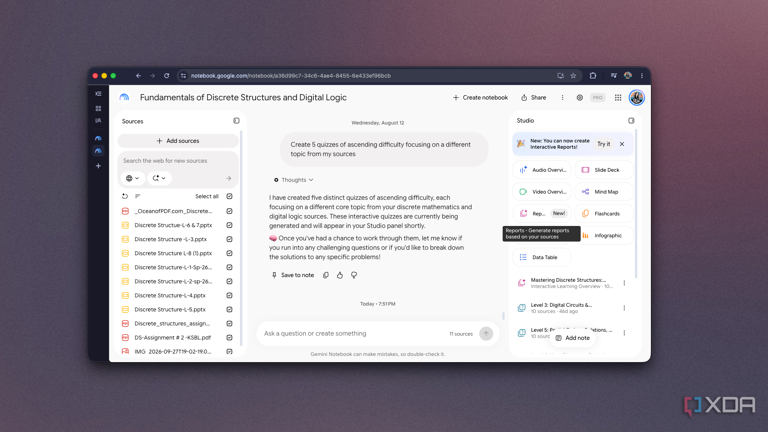The width and height of the screenshot is (768, 432).
Task: Generate an Infographic
Action: tap(607, 236)
